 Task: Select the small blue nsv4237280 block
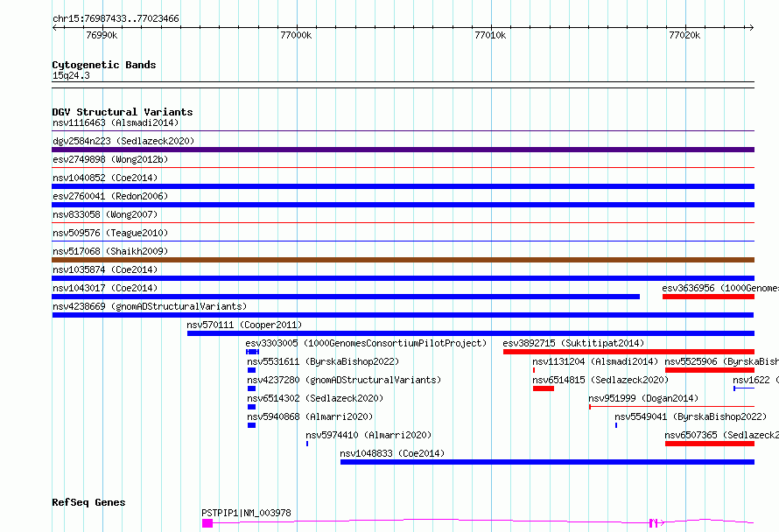tap(251, 388)
